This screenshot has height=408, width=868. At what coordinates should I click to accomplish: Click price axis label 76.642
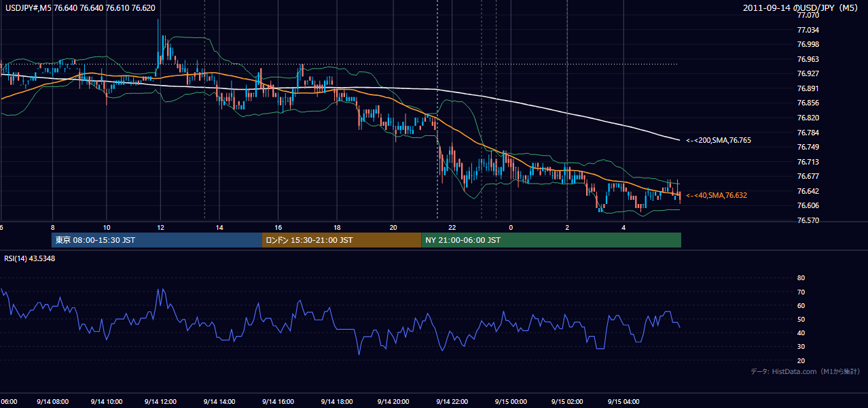(808, 191)
